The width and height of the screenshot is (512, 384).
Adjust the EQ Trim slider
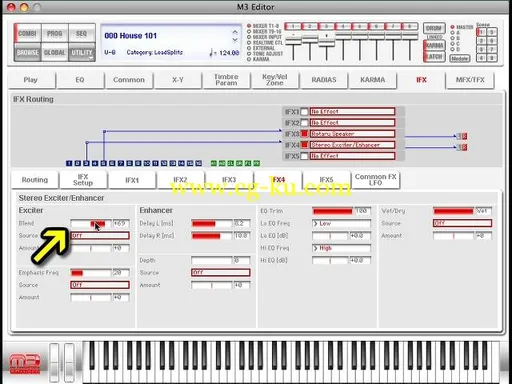point(332,211)
